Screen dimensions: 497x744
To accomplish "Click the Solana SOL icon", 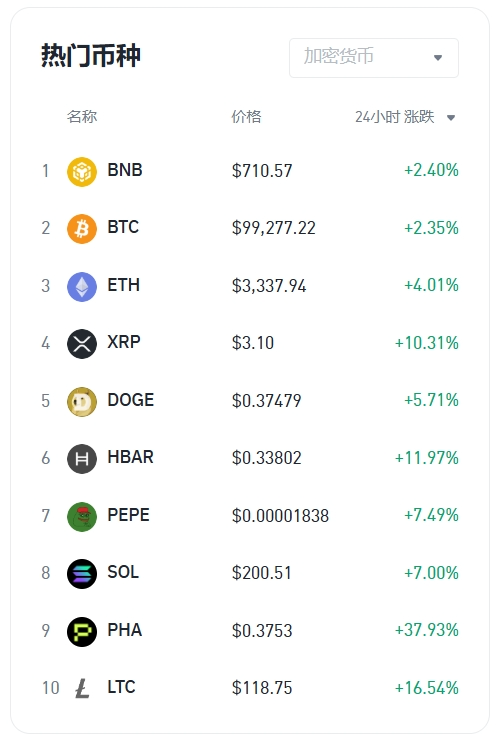I will (x=82, y=574).
